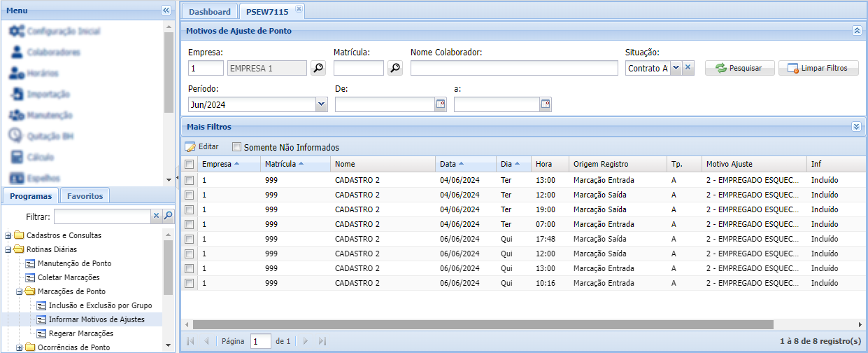Image resolution: width=868 pixels, height=353 pixels.
Task: Open the De date calendar picker
Action: (x=441, y=104)
